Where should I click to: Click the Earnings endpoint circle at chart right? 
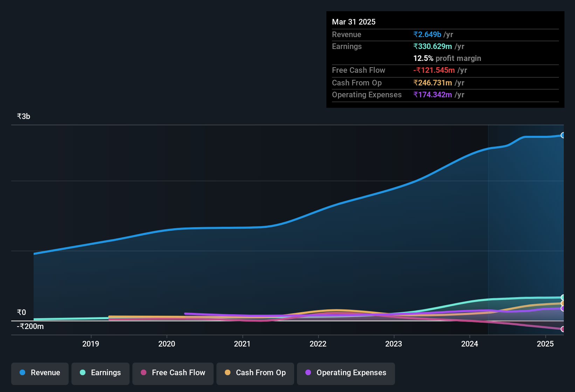click(563, 297)
